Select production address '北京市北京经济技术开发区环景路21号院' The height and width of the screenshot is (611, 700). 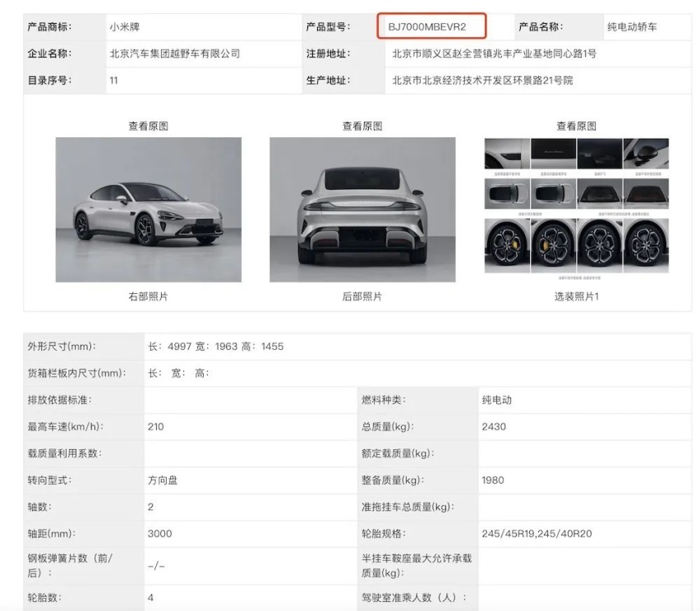482,80
